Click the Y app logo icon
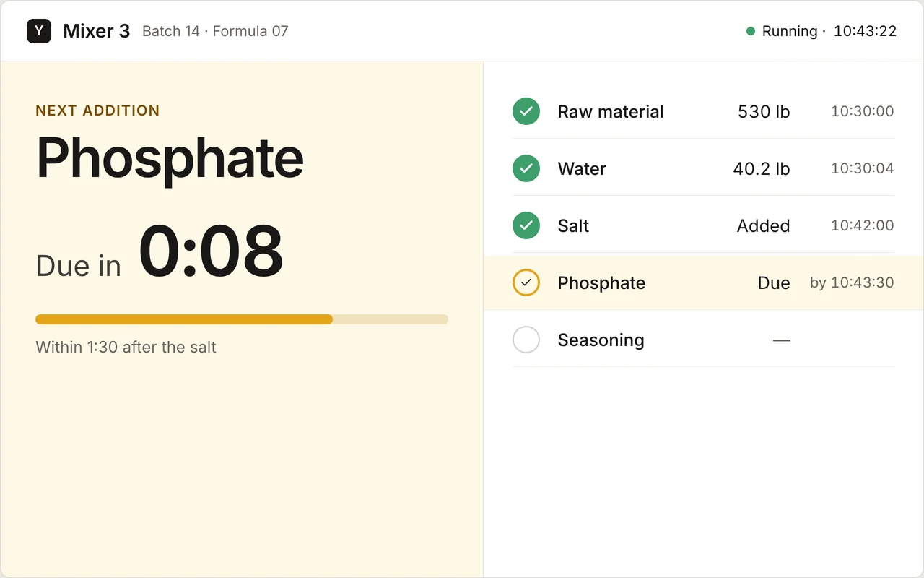The width and height of the screenshot is (924, 578). click(x=39, y=31)
